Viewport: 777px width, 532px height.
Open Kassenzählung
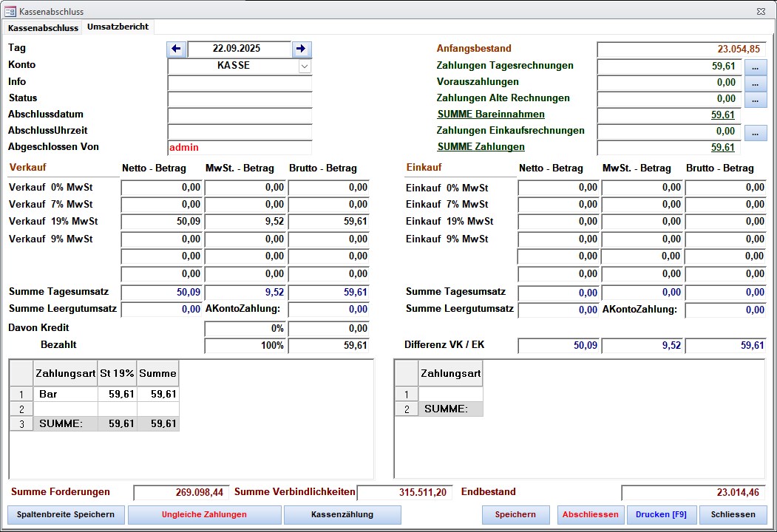point(342,515)
